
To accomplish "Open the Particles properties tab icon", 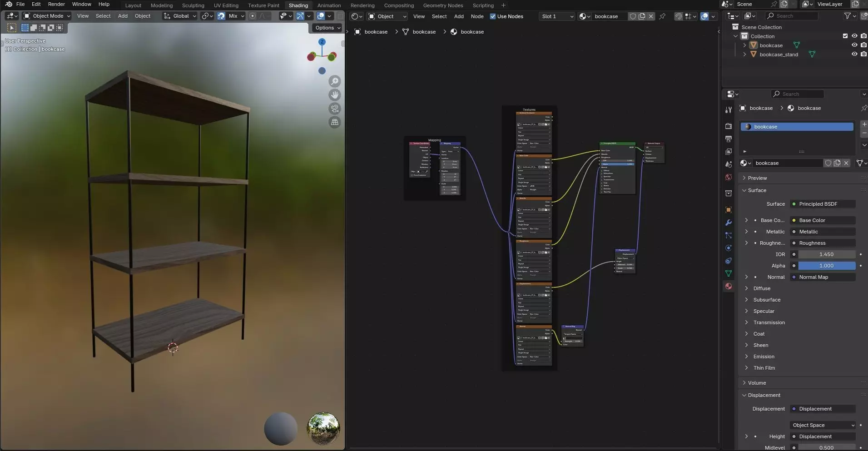I will click(x=729, y=235).
